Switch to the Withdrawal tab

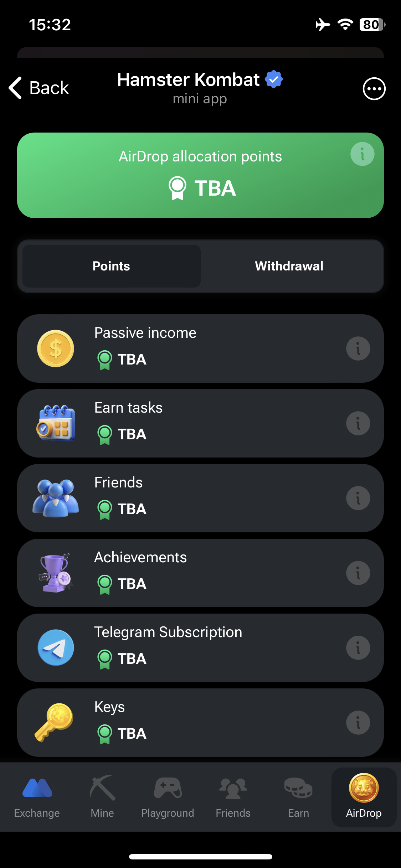coord(289,266)
